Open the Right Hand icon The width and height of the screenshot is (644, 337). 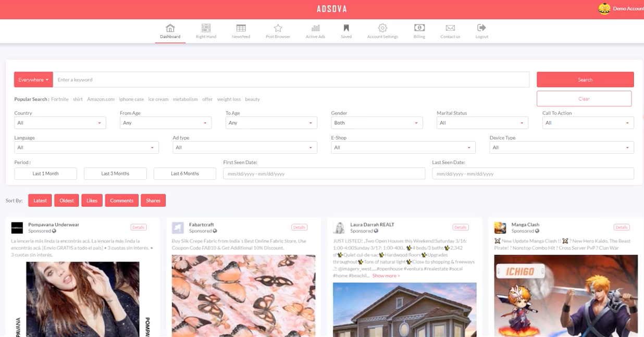(206, 28)
